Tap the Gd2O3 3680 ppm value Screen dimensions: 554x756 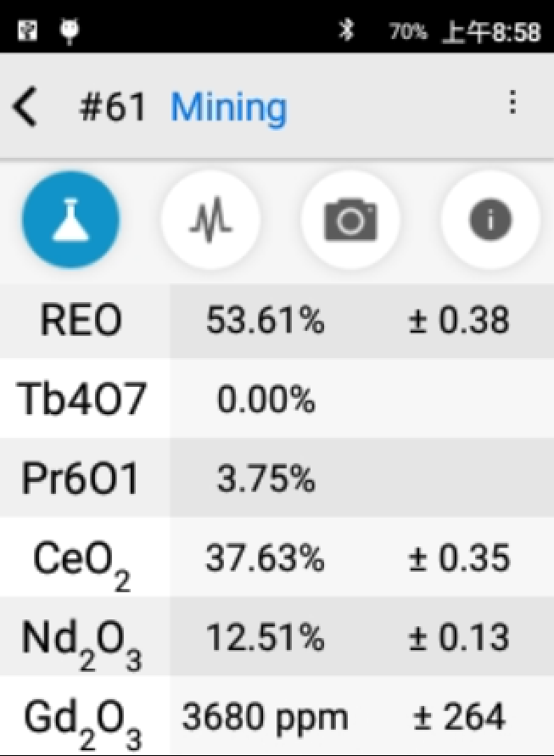(265, 718)
